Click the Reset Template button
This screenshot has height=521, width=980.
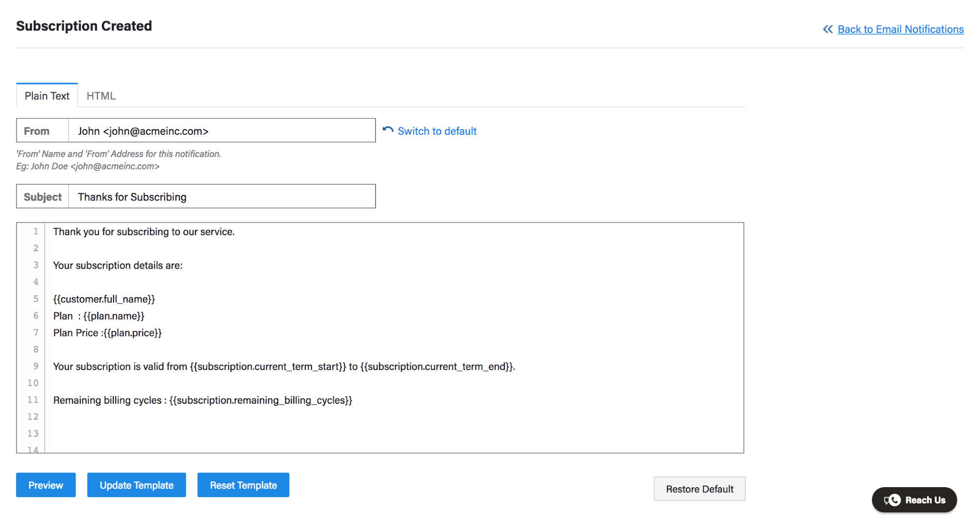pyautogui.click(x=243, y=485)
